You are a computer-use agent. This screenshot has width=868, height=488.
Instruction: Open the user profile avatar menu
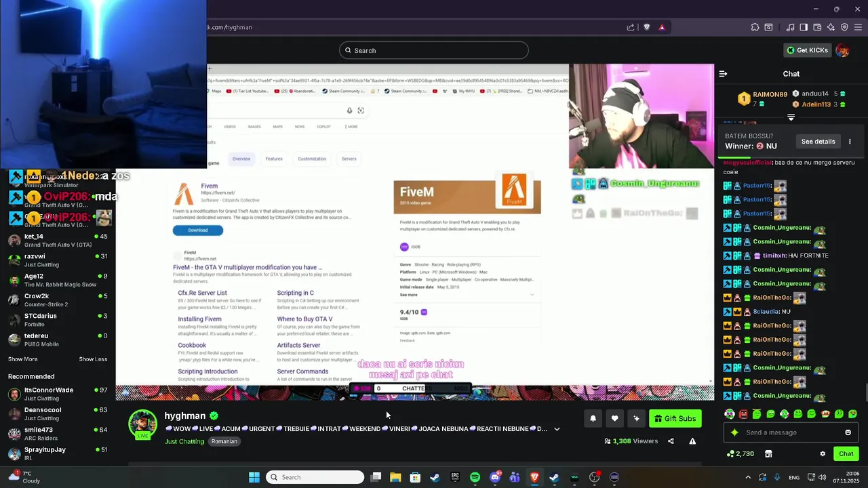(x=842, y=50)
